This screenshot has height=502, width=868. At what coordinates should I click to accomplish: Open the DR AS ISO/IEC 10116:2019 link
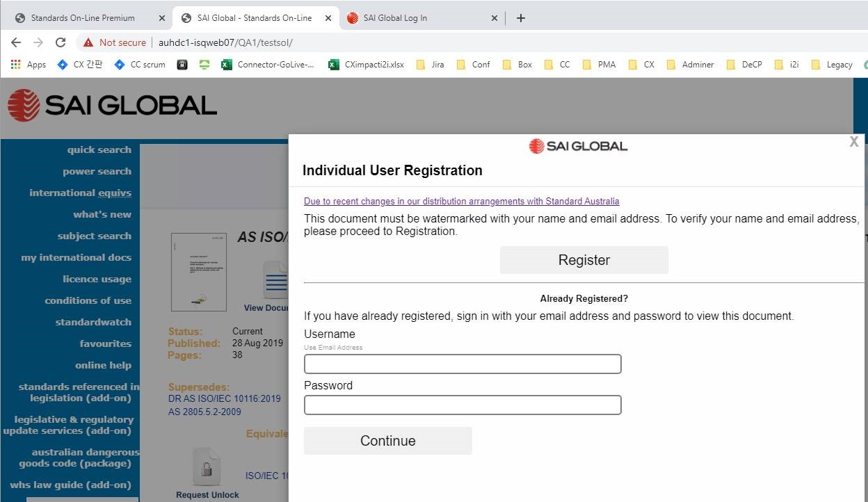[x=225, y=399]
